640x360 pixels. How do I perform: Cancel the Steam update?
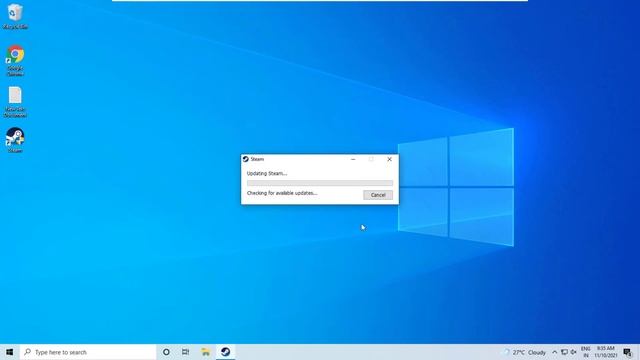coord(378,195)
